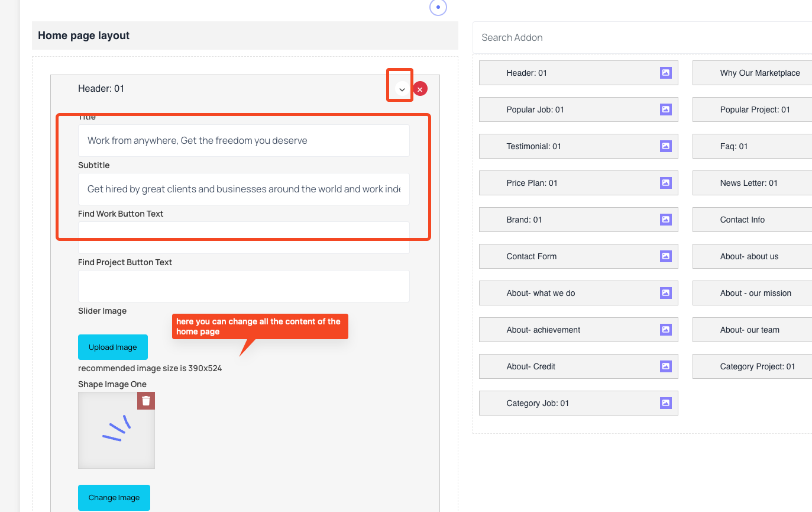
Task: Click the image preview icon on Header: 01 addon
Action: click(666, 73)
